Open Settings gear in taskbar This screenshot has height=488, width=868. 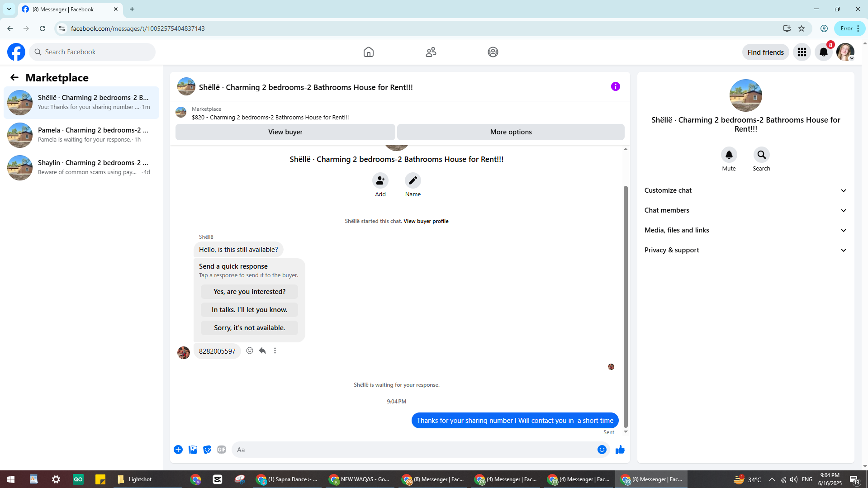(x=56, y=479)
